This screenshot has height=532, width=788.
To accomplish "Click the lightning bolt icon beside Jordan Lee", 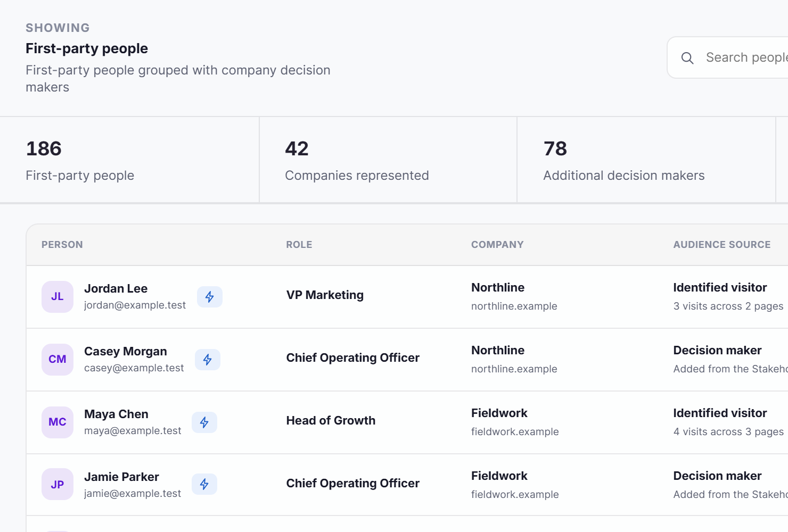I will [x=210, y=297].
